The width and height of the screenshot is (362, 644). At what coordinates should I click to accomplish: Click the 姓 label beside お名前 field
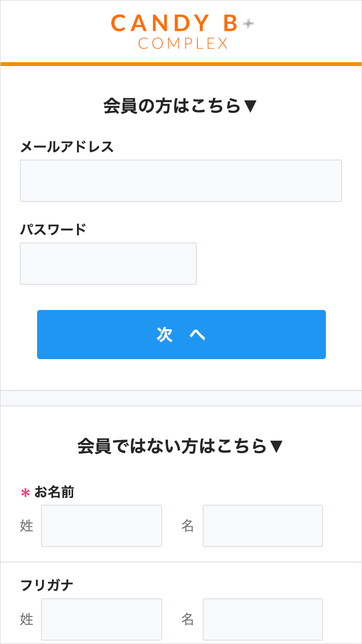tap(26, 526)
